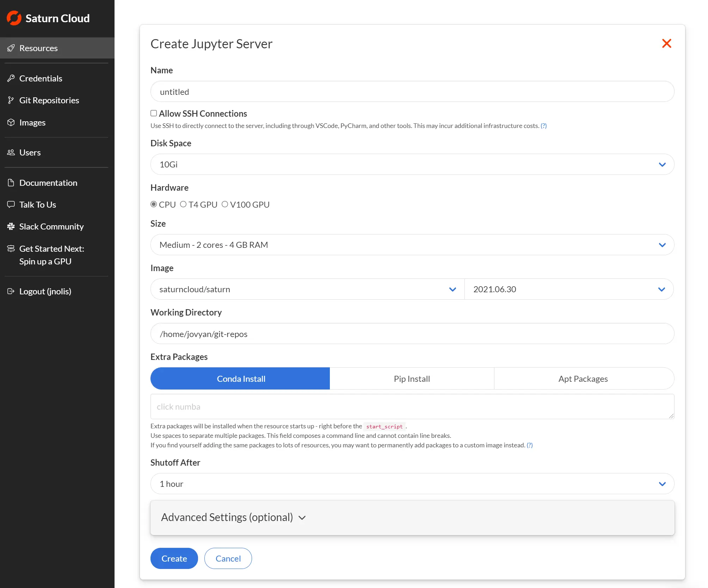
Task: Access Documentation section
Action: (x=48, y=182)
